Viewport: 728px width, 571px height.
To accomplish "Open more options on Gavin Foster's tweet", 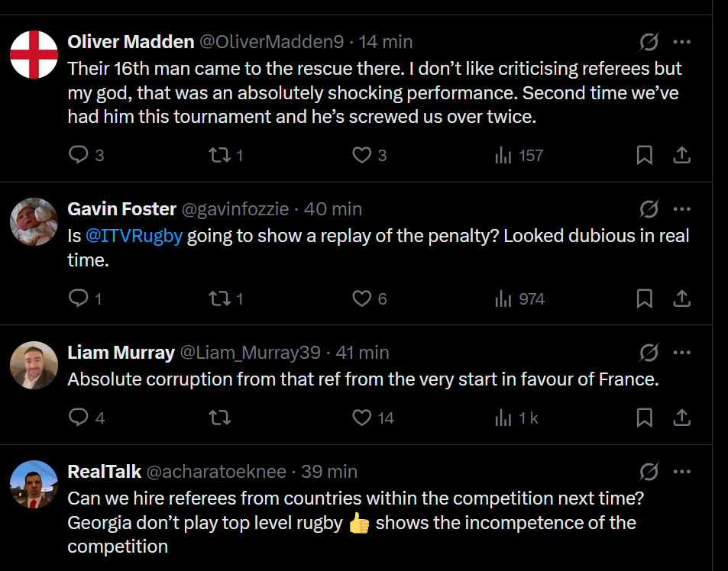I will coord(681,209).
